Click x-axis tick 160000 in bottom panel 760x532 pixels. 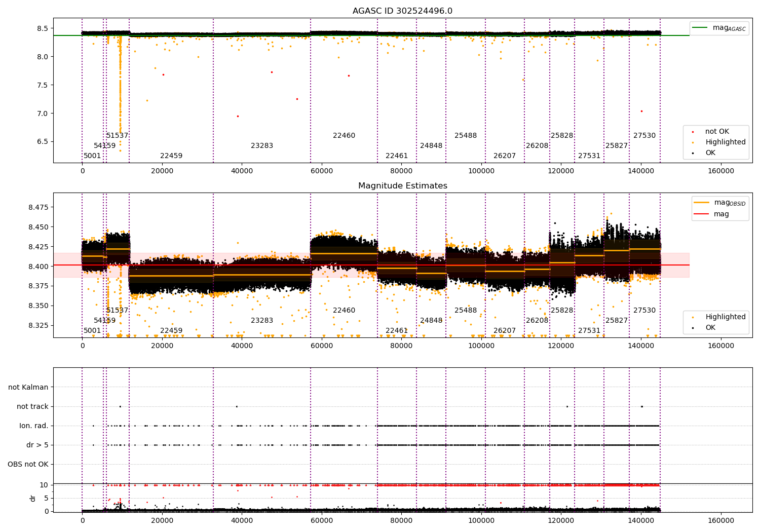tap(720, 520)
